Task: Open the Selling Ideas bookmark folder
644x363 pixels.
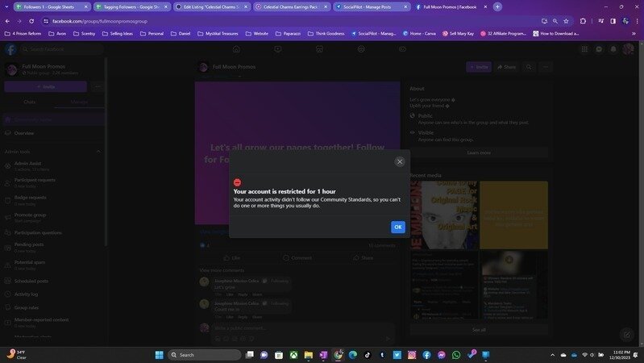Action: 120,34
